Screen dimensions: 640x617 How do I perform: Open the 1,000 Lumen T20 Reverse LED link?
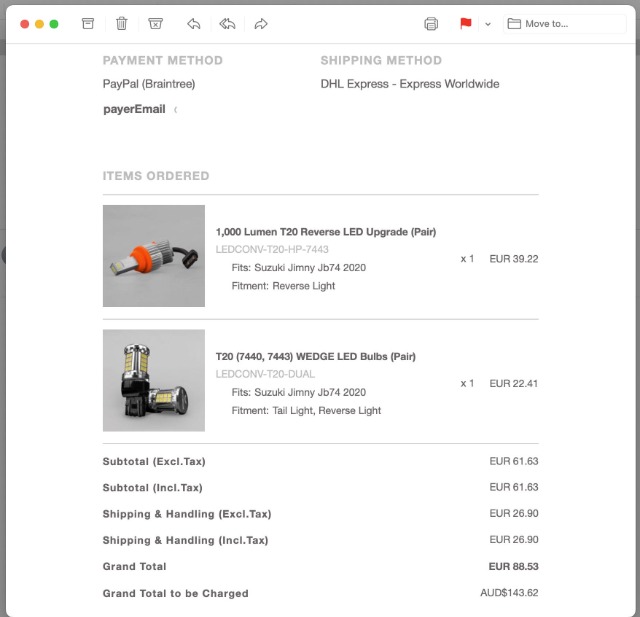(326, 232)
